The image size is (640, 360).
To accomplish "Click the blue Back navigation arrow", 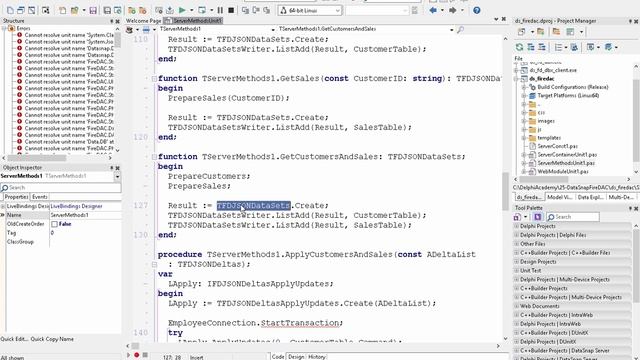I will coord(433,10).
